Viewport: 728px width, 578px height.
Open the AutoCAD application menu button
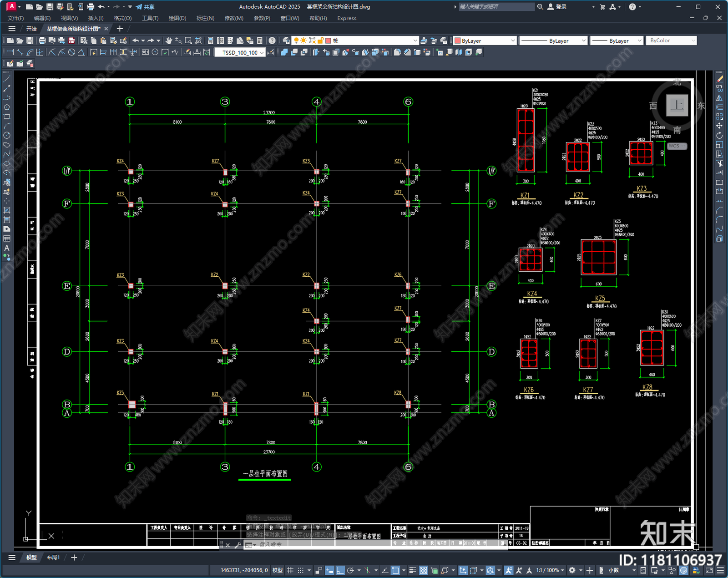(11, 6)
